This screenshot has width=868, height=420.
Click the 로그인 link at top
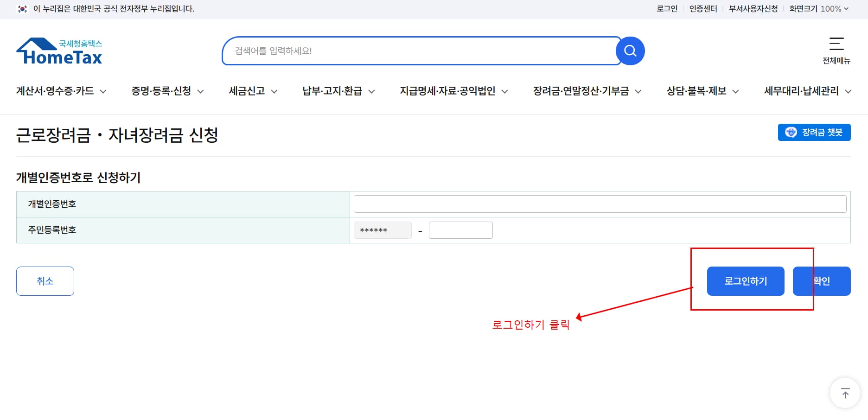coord(667,8)
